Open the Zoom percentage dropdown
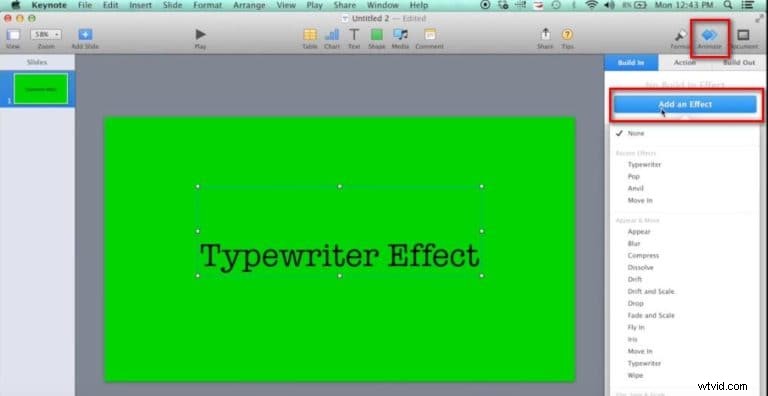Image resolution: width=768 pixels, height=396 pixels. pos(46,34)
